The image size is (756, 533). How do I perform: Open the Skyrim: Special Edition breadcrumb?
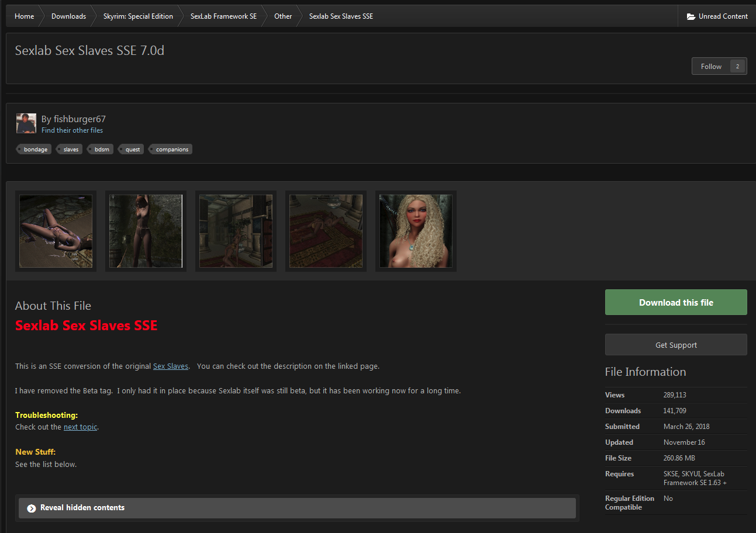tap(138, 16)
